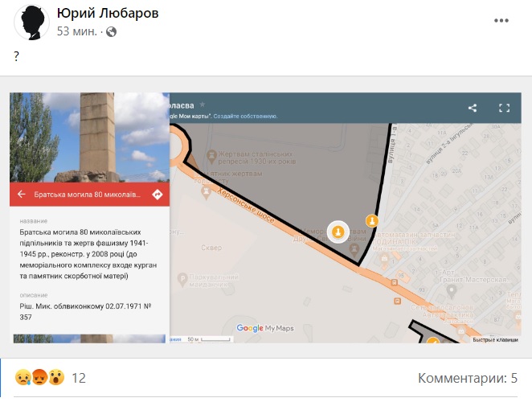Open the map in fullscreen mode
Image resolution: width=532 pixels, height=402 pixels.
[x=505, y=108]
